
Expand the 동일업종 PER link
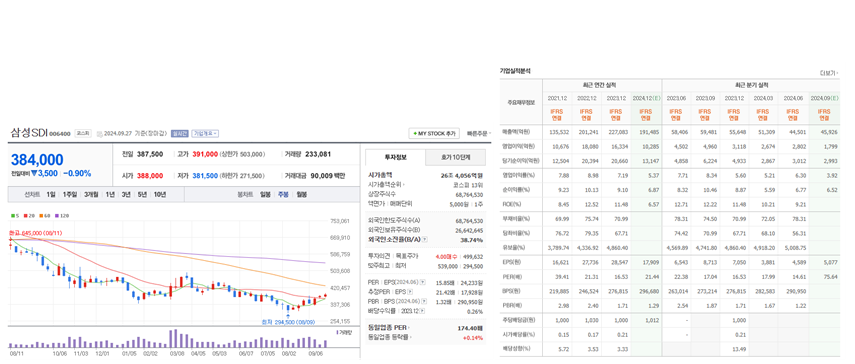389,328
